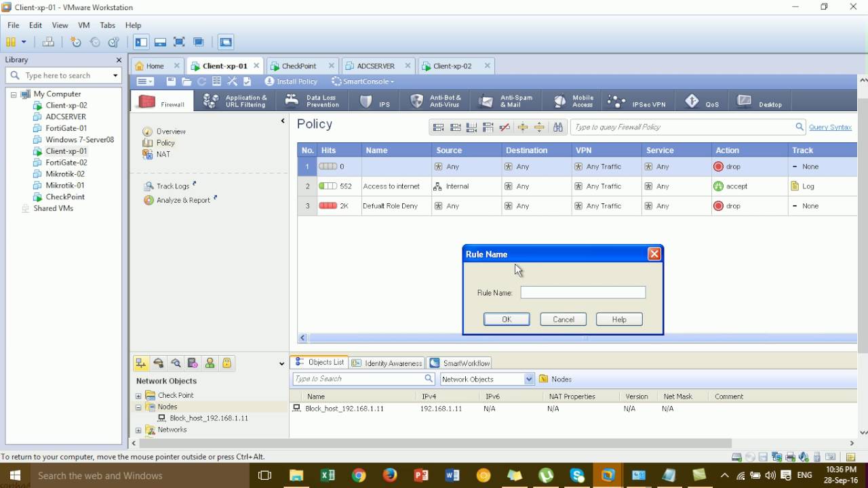Click Help in Rule Name dialog
The width and height of the screenshot is (868, 488).
pos(619,319)
